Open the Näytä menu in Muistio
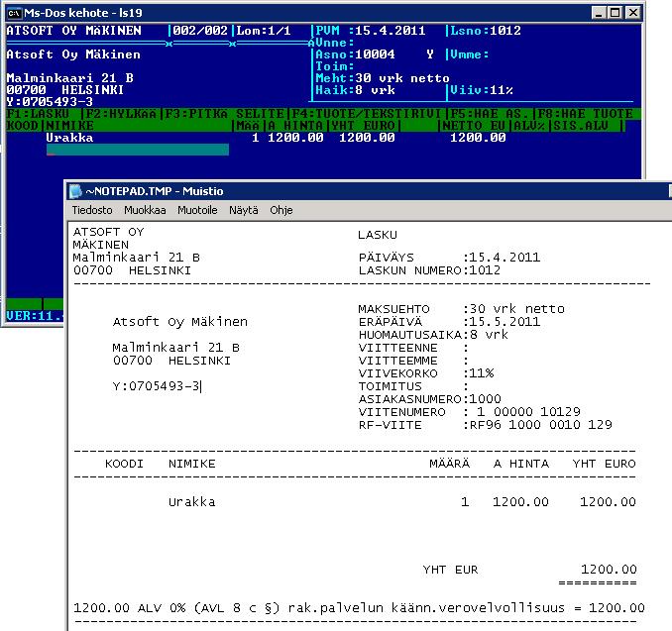The image size is (672, 631). pos(244,210)
